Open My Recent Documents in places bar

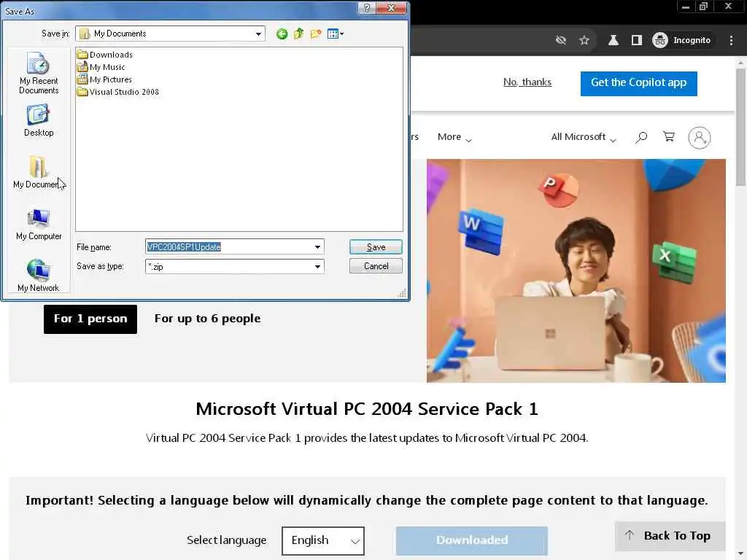[x=39, y=73]
